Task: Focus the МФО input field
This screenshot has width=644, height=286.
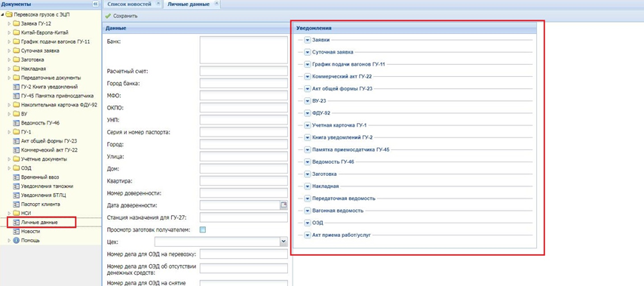Action: tap(244, 96)
